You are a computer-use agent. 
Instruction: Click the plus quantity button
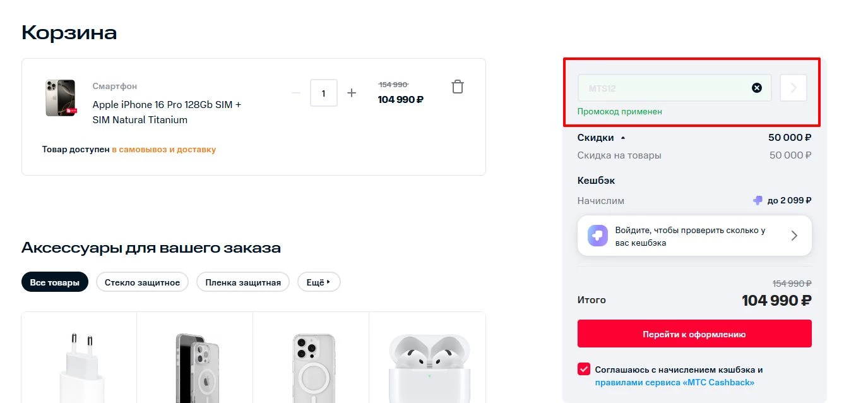point(352,93)
